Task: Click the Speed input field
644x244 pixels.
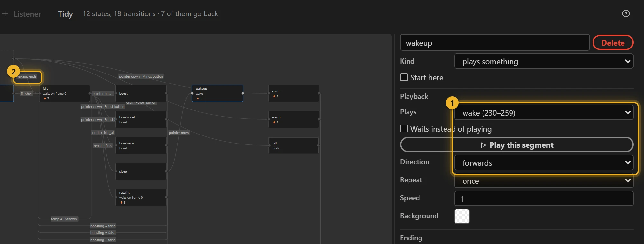Action: (544, 198)
